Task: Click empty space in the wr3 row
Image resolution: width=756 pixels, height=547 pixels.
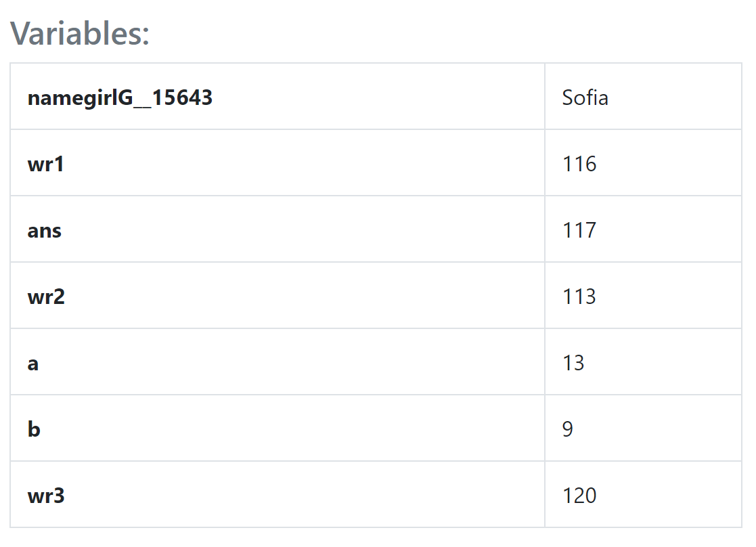Action: (x=304, y=496)
